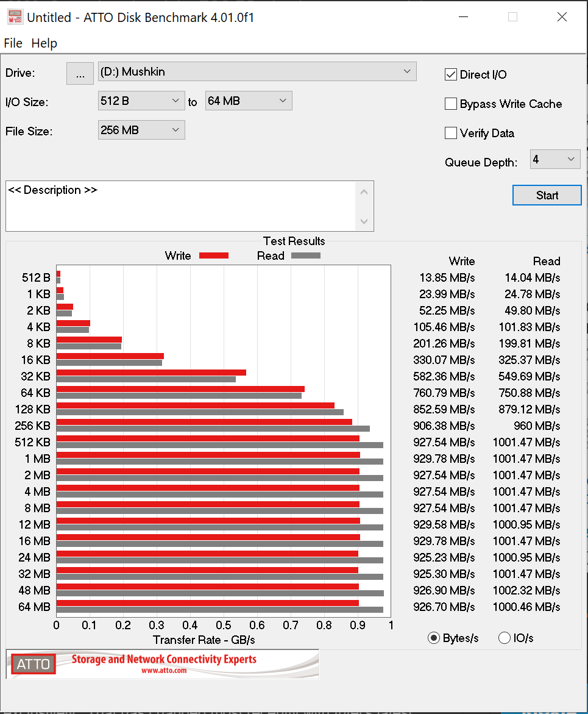Click the red Write legend swatch
Image resolution: width=588 pixels, height=714 pixels.
[x=214, y=256]
